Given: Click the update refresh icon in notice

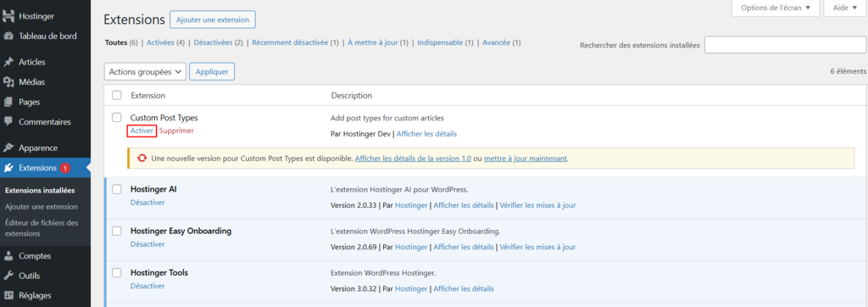Looking at the screenshot, I should (x=142, y=158).
